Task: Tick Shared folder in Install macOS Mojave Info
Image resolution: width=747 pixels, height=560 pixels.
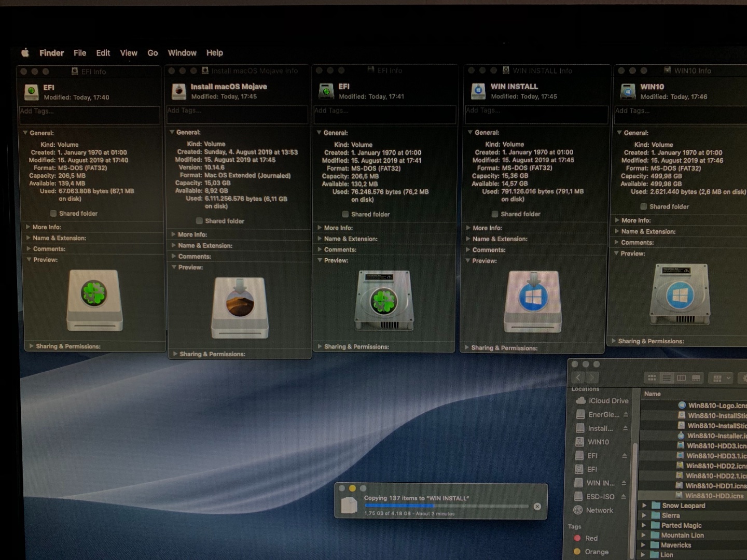Action: coord(199,221)
